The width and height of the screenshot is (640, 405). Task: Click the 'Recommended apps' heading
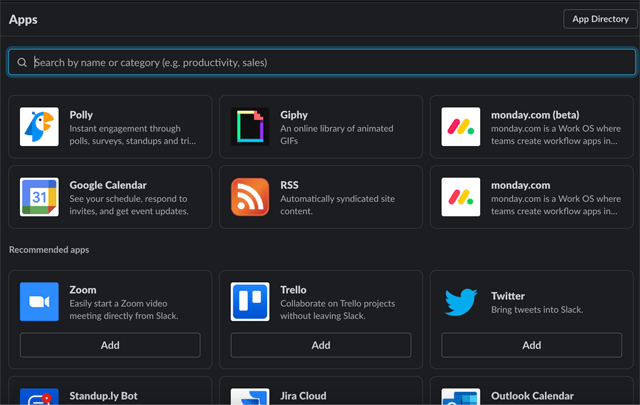pos(49,249)
